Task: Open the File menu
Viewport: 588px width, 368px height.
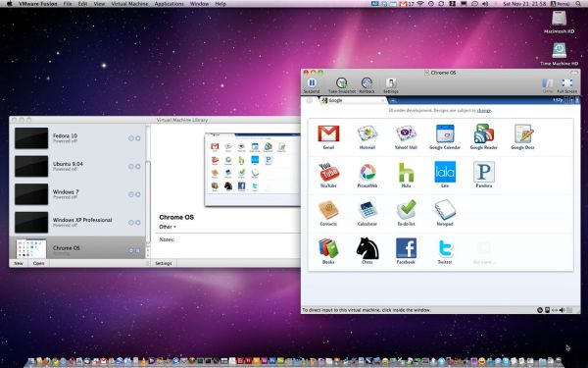Action: [68, 4]
